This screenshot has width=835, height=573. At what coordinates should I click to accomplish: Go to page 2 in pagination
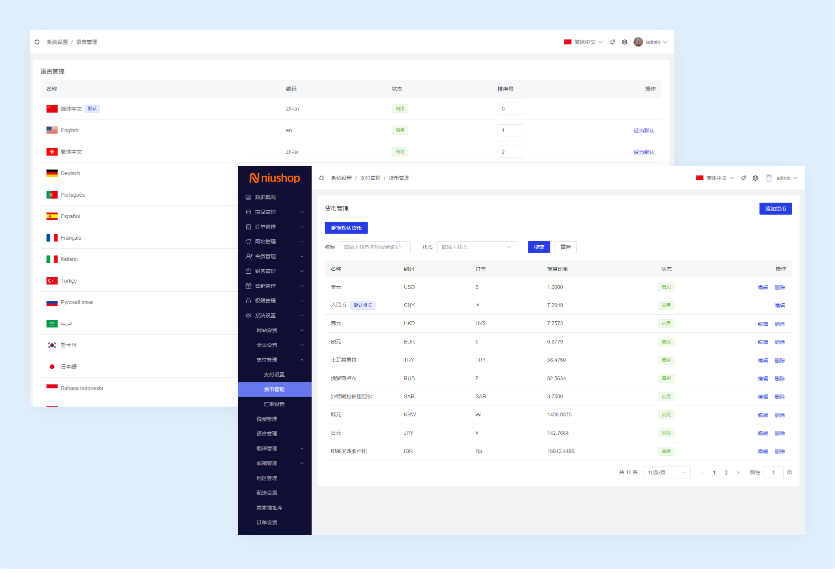(726, 472)
